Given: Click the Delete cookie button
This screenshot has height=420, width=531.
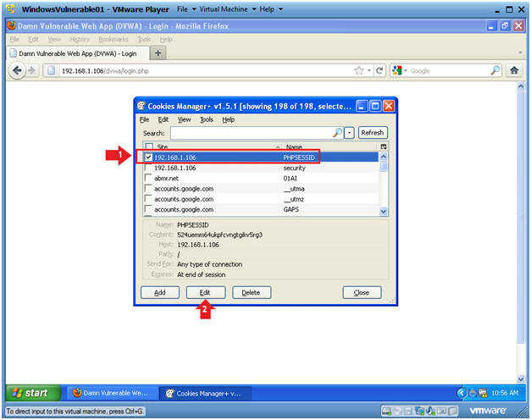Looking at the screenshot, I should 252,292.
